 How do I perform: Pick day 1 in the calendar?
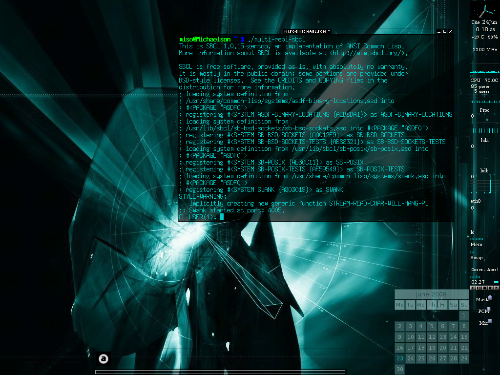click(464, 315)
